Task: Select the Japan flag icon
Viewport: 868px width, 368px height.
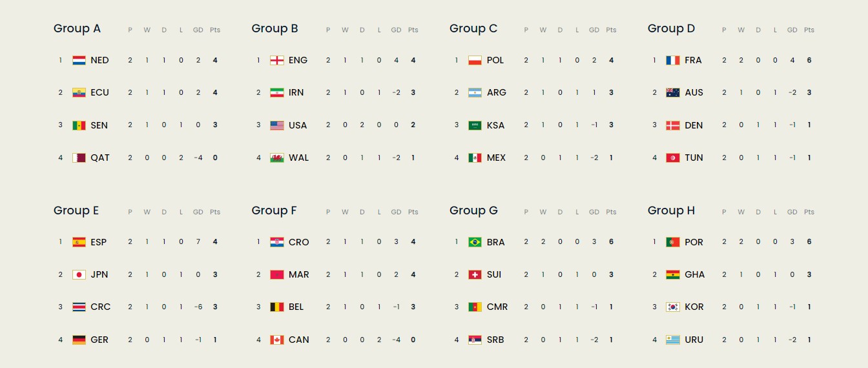Action: pos(79,274)
